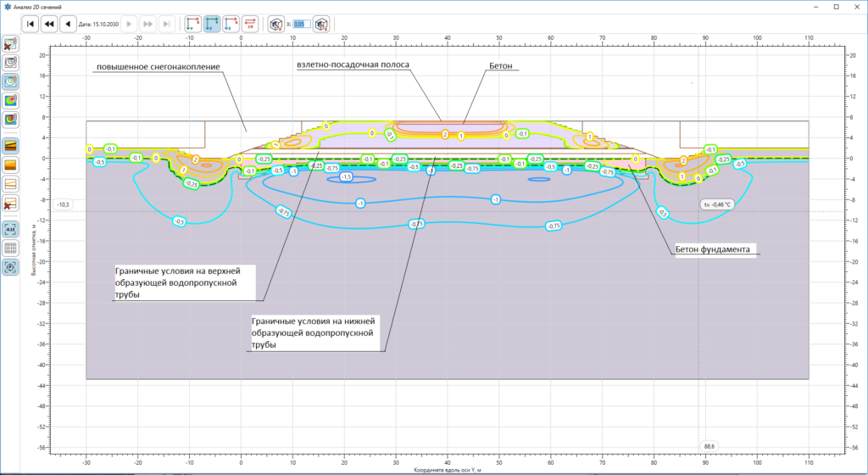Focus the X coordinate input field

click(302, 24)
